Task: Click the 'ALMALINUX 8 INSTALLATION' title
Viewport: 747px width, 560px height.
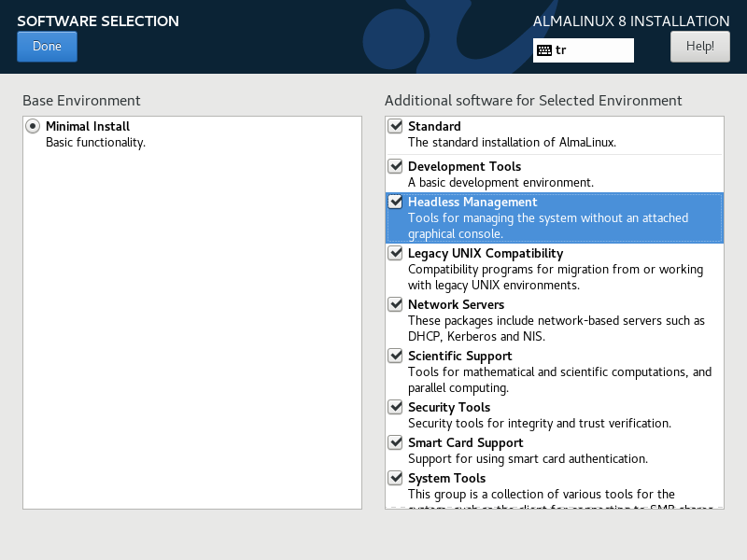Action: 631,21
